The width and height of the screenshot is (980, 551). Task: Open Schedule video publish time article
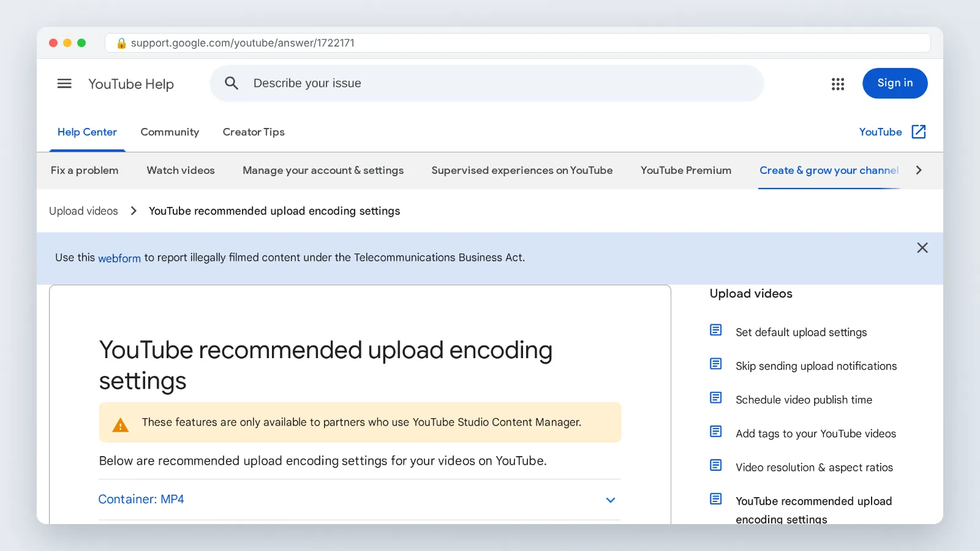point(804,399)
